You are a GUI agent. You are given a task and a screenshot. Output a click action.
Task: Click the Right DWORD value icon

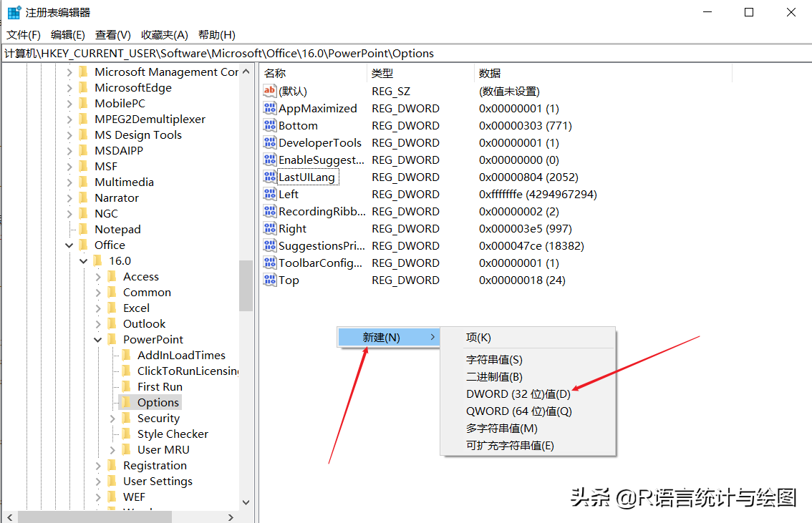270,228
